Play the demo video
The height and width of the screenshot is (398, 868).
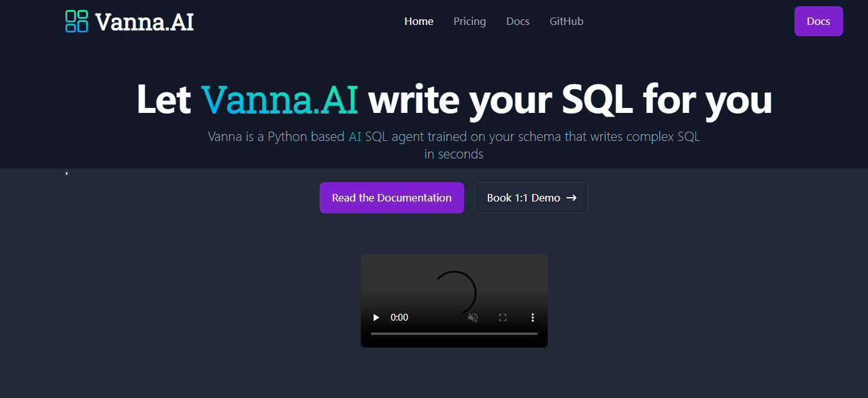tap(376, 318)
